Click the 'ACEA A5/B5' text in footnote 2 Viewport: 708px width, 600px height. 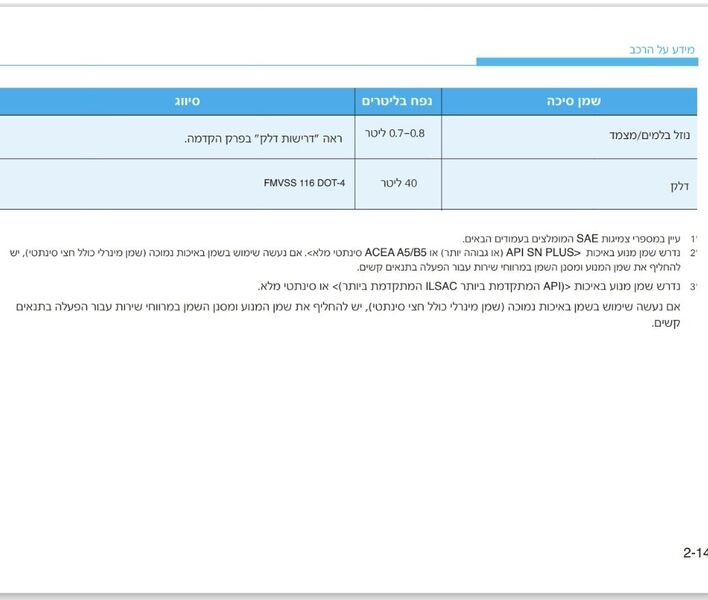[x=396, y=252]
